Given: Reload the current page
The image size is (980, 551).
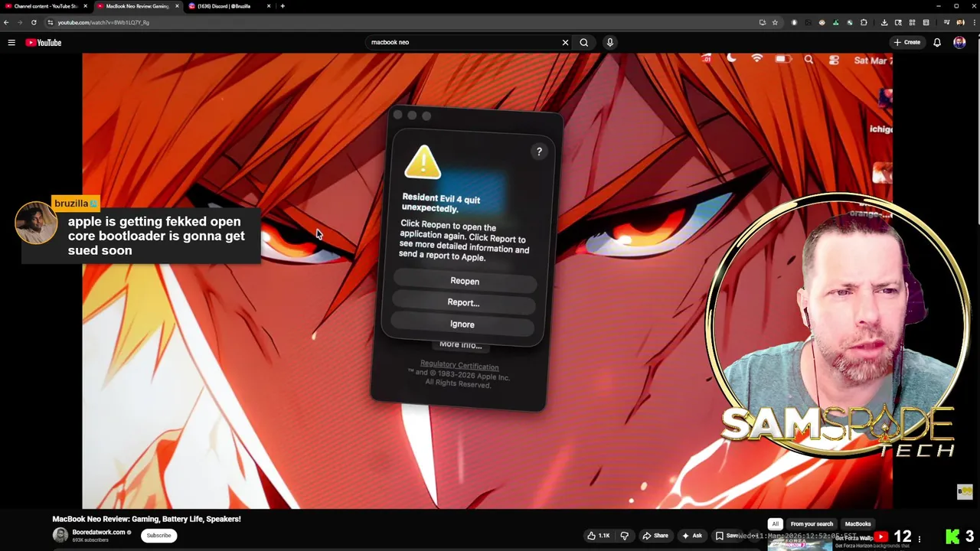Looking at the screenshot, I should pyautogui.click(x=34, y=22).
